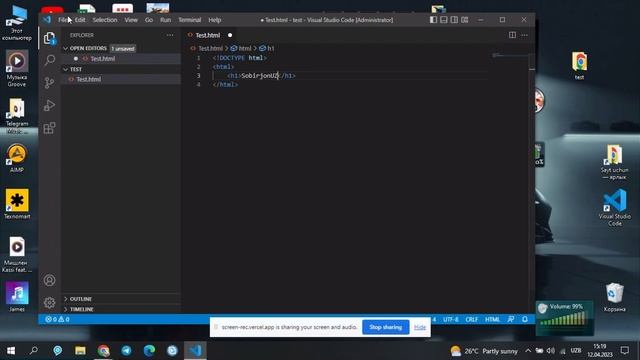Viewport: 640px width, 360px height.
Task: Click the editor minimap
Action: point(510,56)
